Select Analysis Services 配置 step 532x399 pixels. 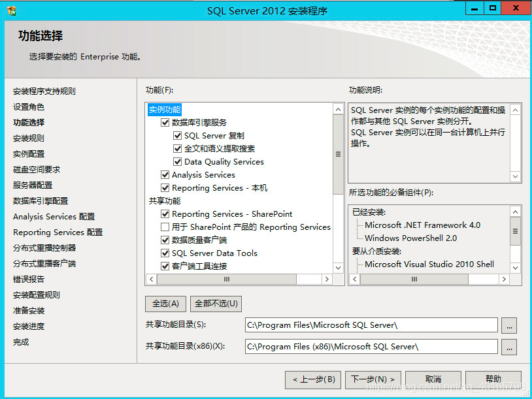click(x=54, y=217)
